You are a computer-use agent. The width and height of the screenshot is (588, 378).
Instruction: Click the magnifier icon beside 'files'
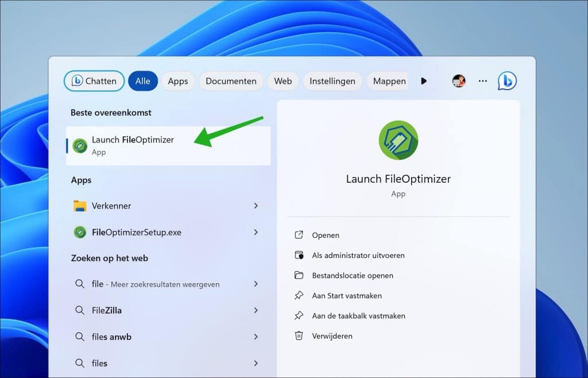79,364
